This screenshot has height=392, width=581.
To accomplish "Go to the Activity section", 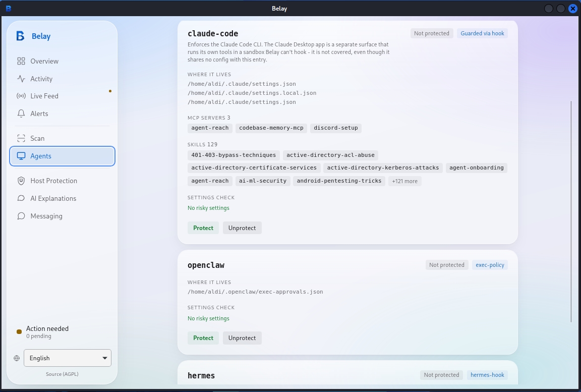I will point(62,79).
